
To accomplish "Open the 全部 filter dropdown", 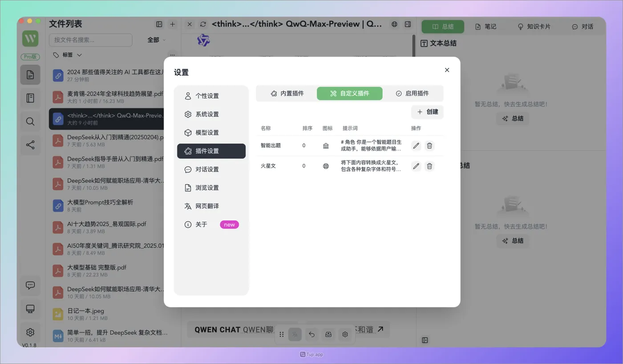I will [x=157, y=40].
